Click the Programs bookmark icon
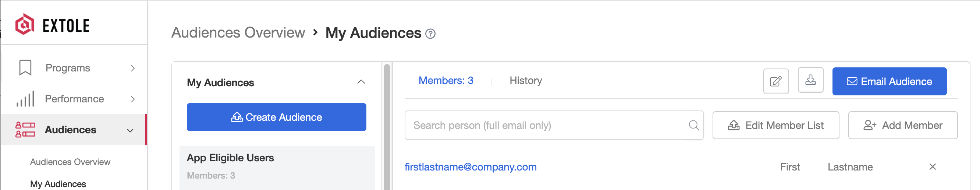980x190 pixels. (x=25, y=68)
